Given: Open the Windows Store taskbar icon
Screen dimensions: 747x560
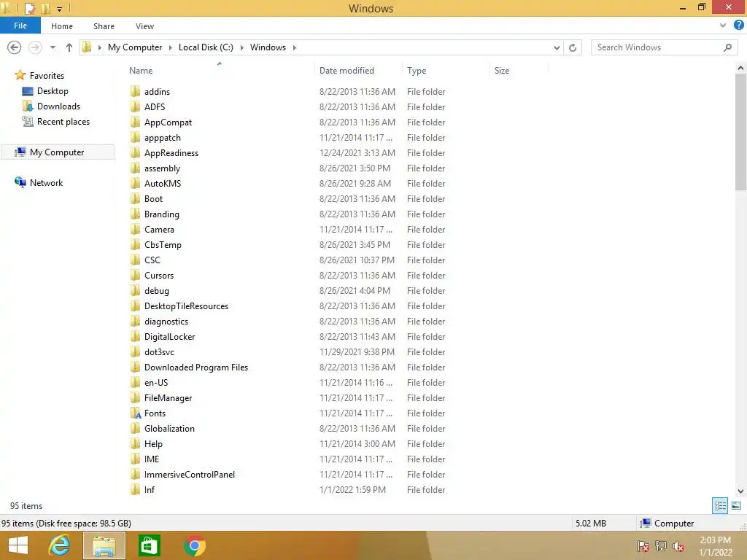Looking at the screenshot, I should (149, 545).
